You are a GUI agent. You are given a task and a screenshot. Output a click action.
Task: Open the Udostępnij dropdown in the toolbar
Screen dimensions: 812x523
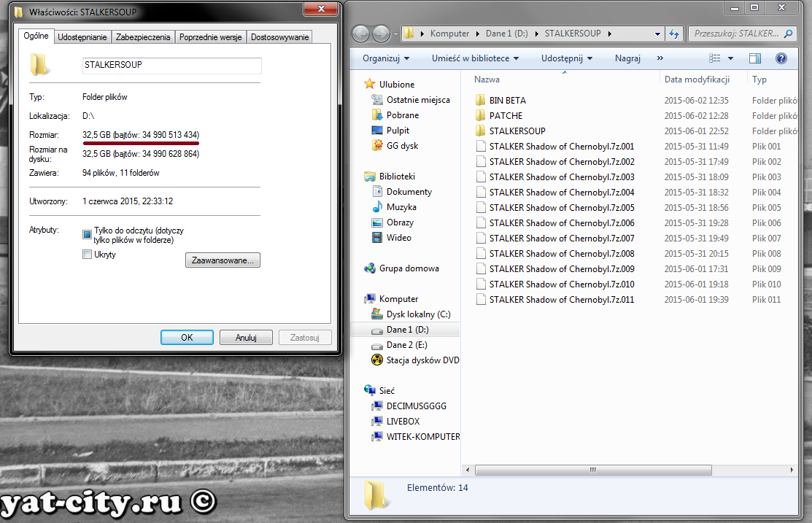(x=567, y=58)
